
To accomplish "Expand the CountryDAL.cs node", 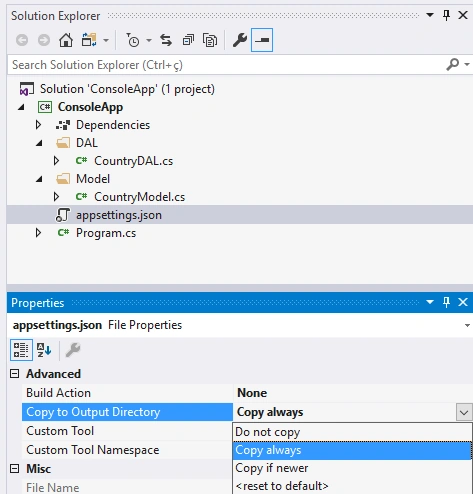I will point(56,161).
